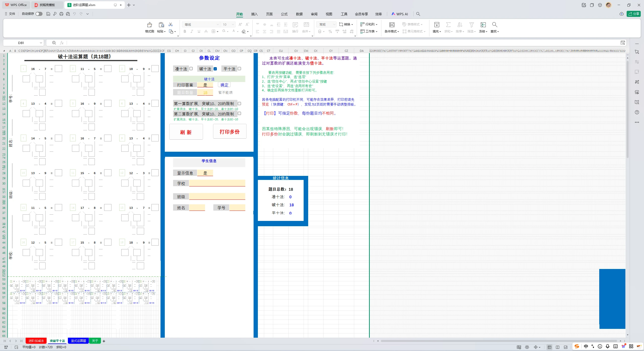
Task: Click the ribbon search magnifier icon
Action: pyautogui.click(x=418, y=14)
